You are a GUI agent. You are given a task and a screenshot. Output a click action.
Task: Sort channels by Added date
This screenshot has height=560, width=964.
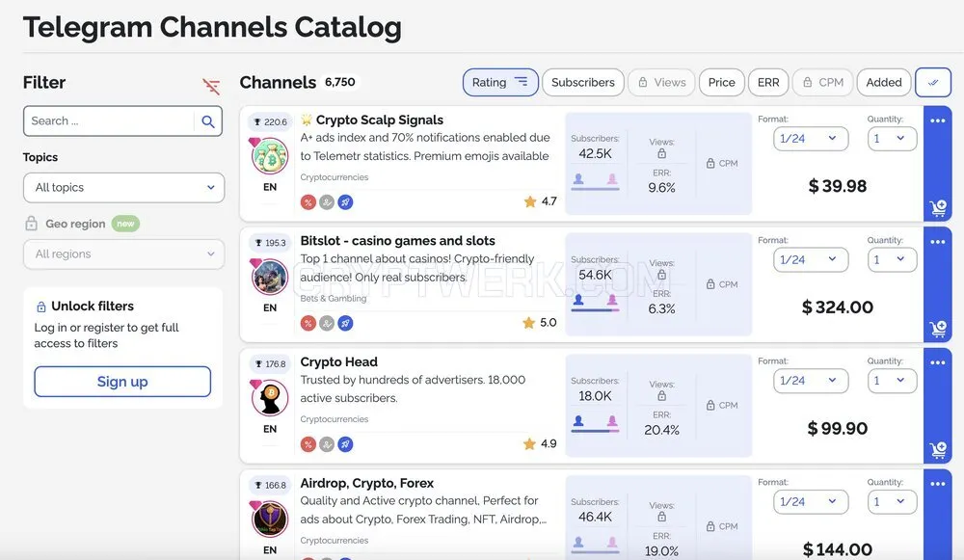[x=883, y=82]
